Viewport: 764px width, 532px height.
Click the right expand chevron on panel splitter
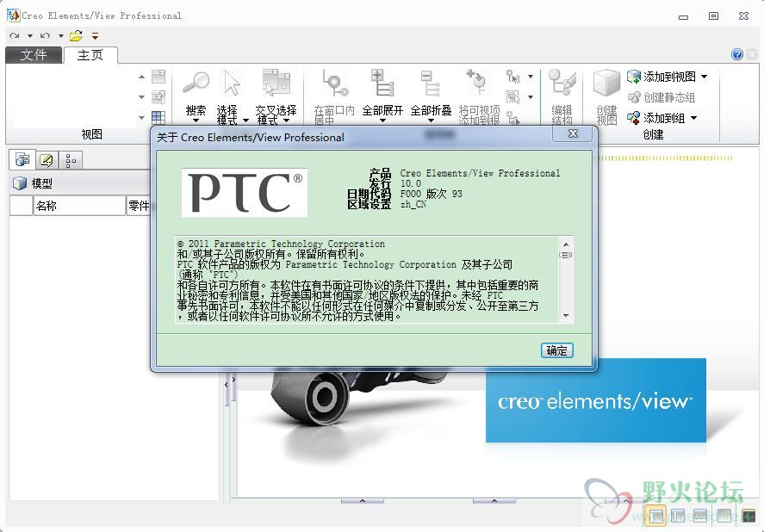point(234,379)
